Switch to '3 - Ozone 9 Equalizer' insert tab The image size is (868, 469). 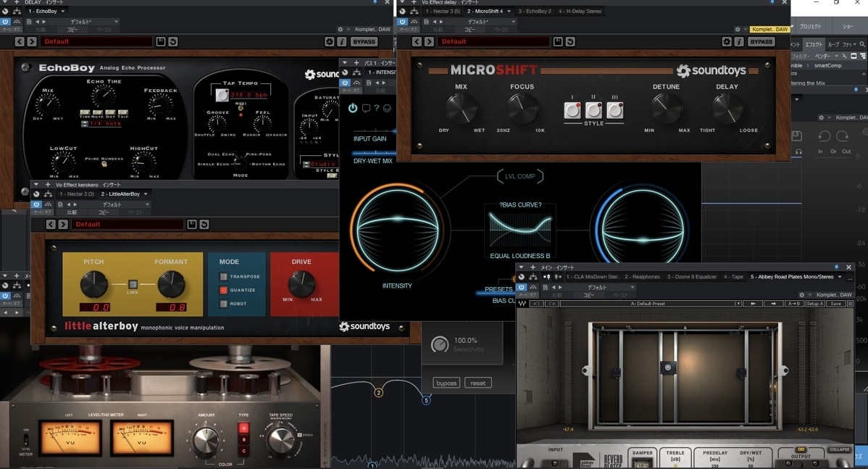click(692, 277)
